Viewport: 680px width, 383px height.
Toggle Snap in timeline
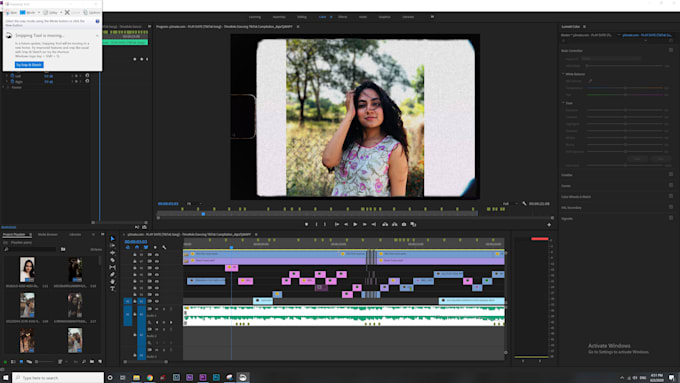click(x=137, y=247)
